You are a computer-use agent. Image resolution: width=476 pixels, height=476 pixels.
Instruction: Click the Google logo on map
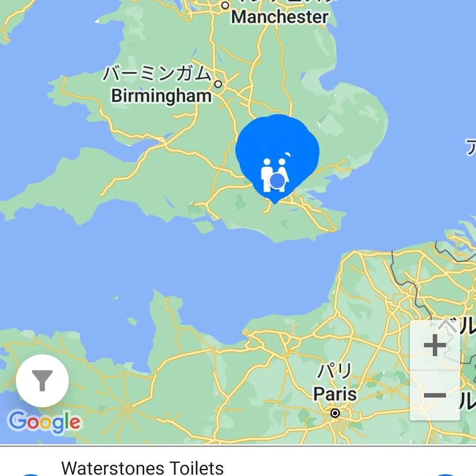point(45,422)
